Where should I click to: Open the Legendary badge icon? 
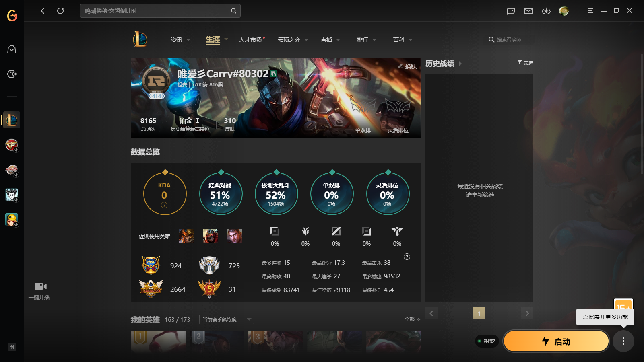click(151, 289)
